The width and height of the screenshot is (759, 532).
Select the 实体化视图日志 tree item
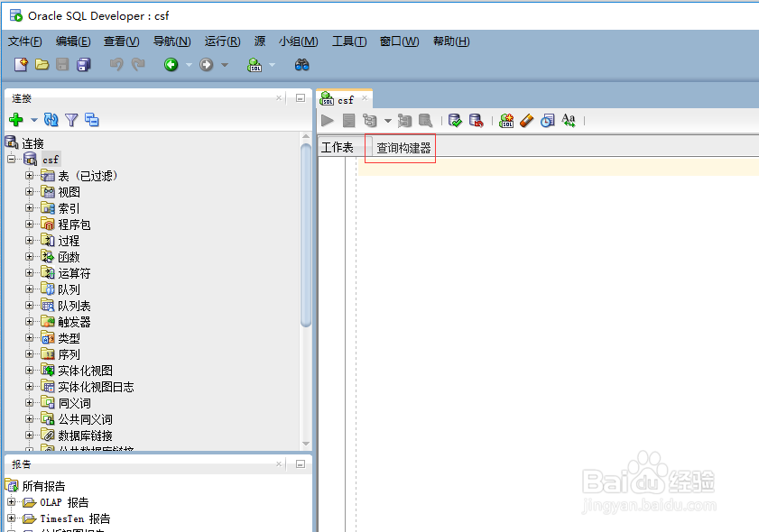tap(96, 387)
